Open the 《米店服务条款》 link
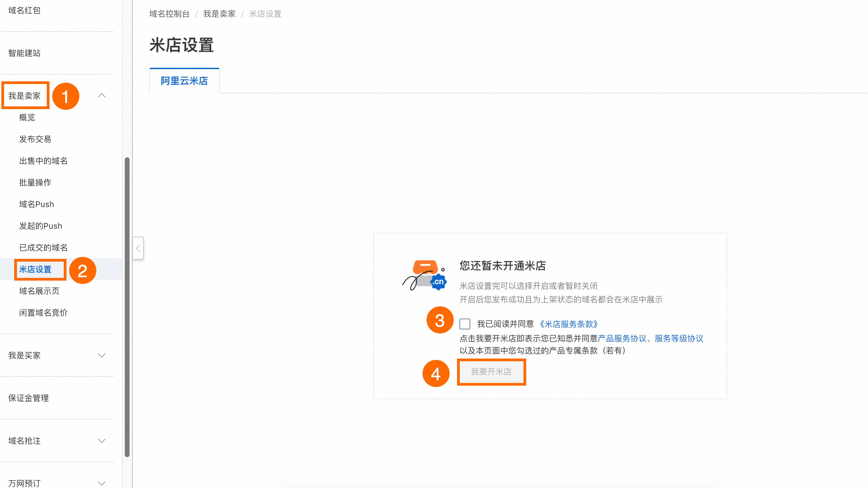The width and height of the screenshot is (868, 488). (569, 324)
